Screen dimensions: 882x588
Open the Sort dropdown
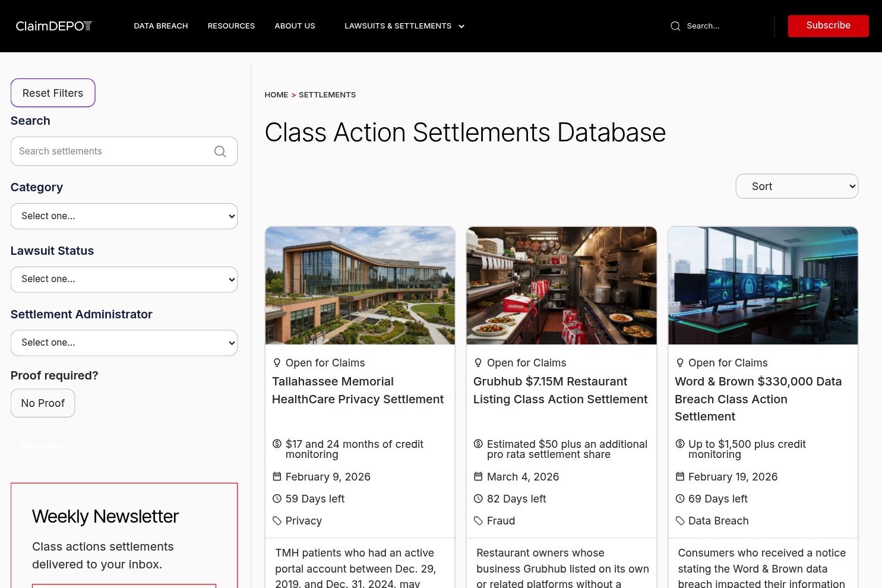point(796,186)
